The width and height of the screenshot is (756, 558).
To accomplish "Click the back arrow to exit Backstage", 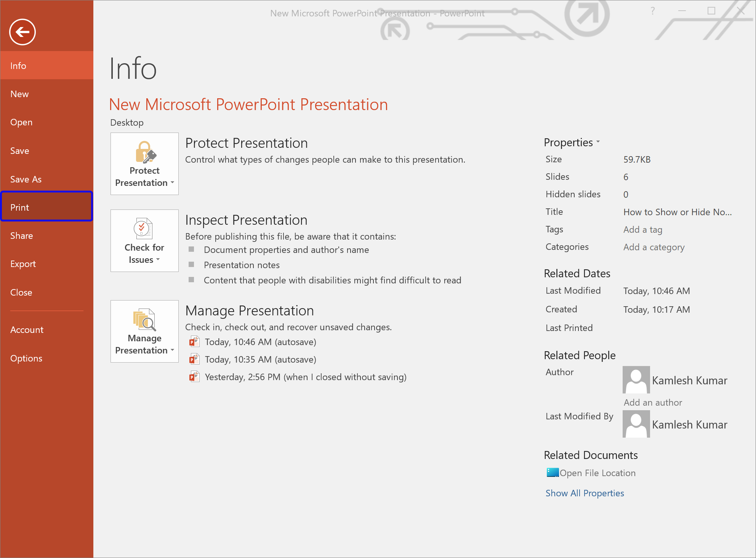I will point(22,32).
